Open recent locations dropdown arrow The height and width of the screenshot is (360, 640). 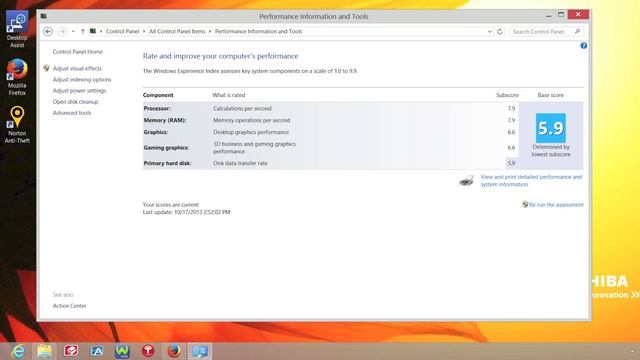pyautogui.click(x=73, y=31)
